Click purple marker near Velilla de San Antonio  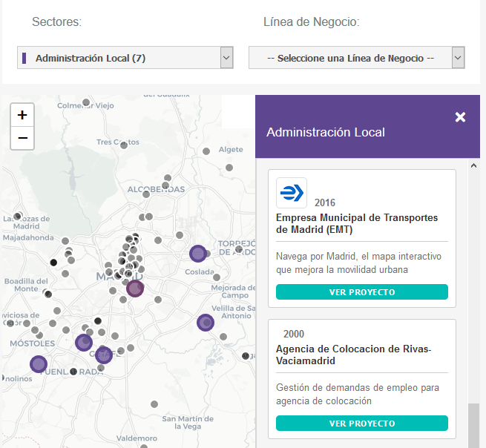pyautogui.click(x=206, y=323)
